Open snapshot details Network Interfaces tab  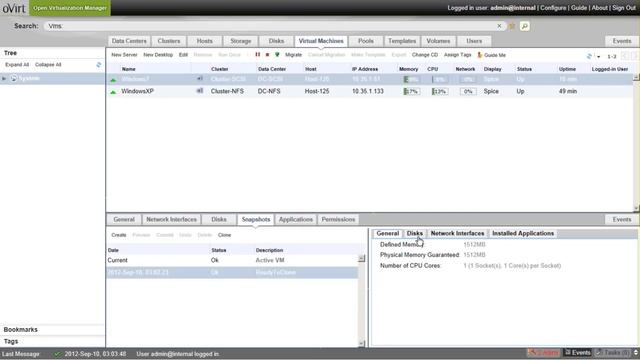tap(458, 233)
